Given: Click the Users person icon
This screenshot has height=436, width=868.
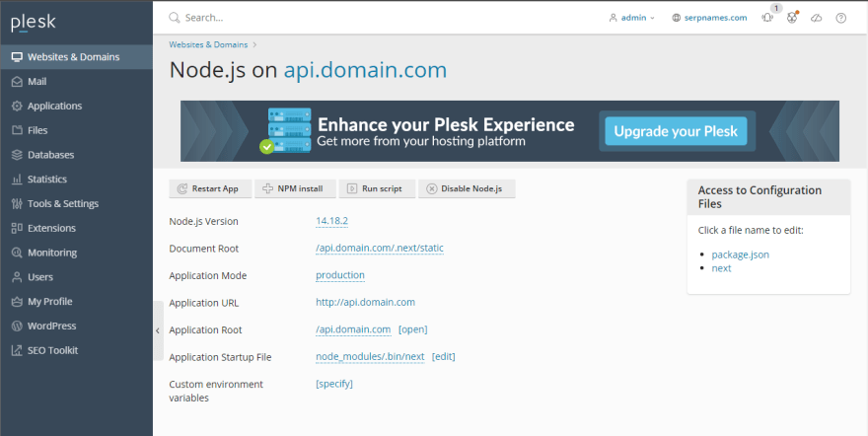Looking at the screenshot, I should click(17, 276).
